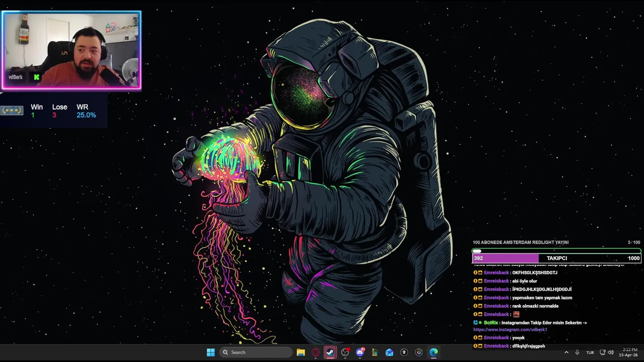Open the volume speaker tray icon
The height and width of the screenshot is (362, 644).
tap(611, 352)
